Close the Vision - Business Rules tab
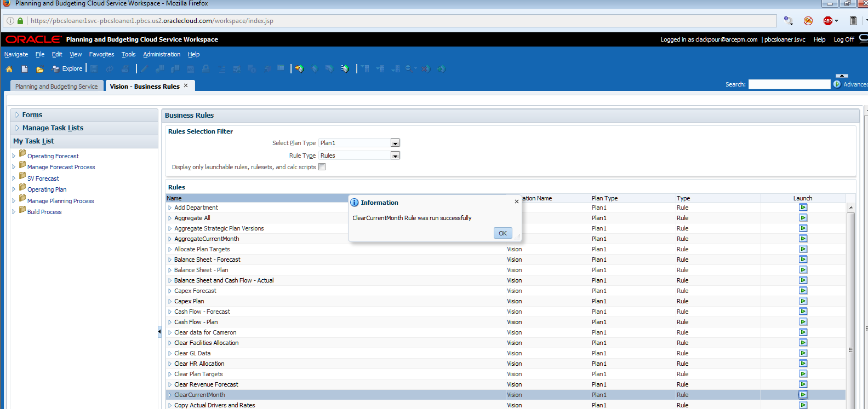Viewport: 868px width, 409px height. click(186, 85)
